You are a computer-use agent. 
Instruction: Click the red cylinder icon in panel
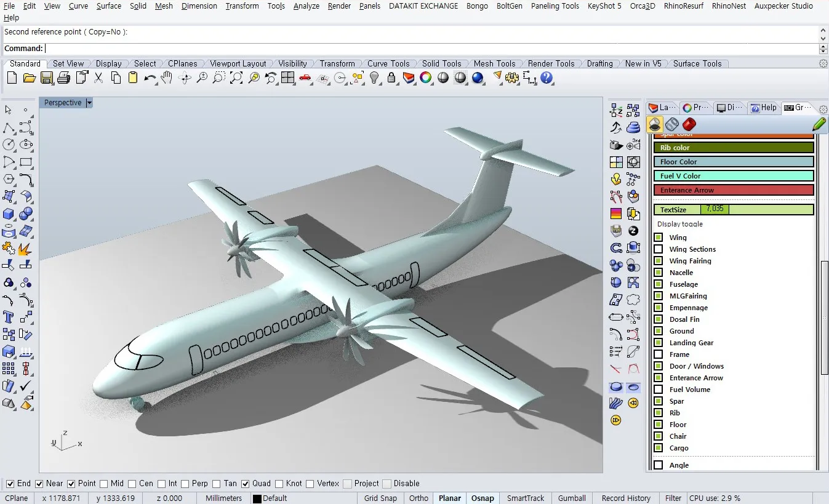[689, 124]
